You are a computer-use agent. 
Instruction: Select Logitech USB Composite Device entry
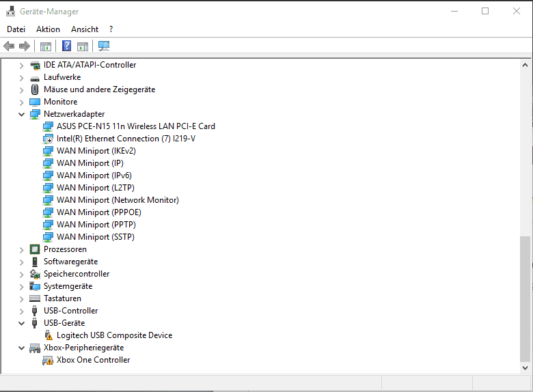click(114, 335)
